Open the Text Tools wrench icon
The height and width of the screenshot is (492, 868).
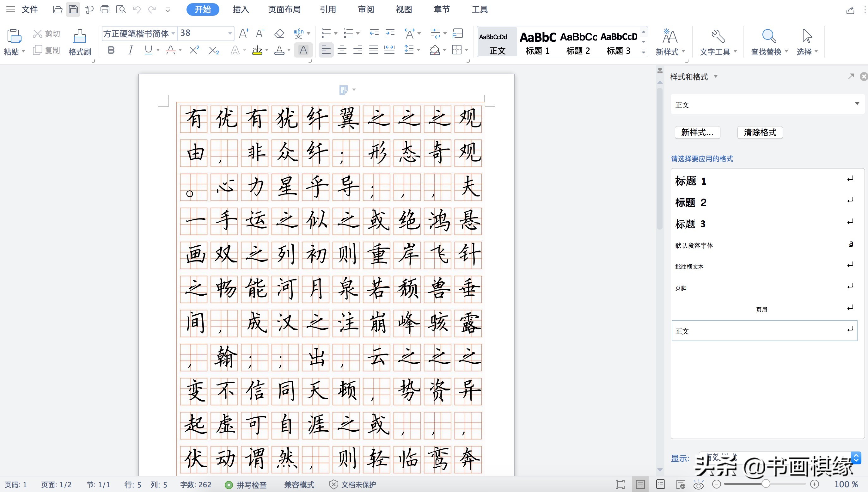coord(718,36)
